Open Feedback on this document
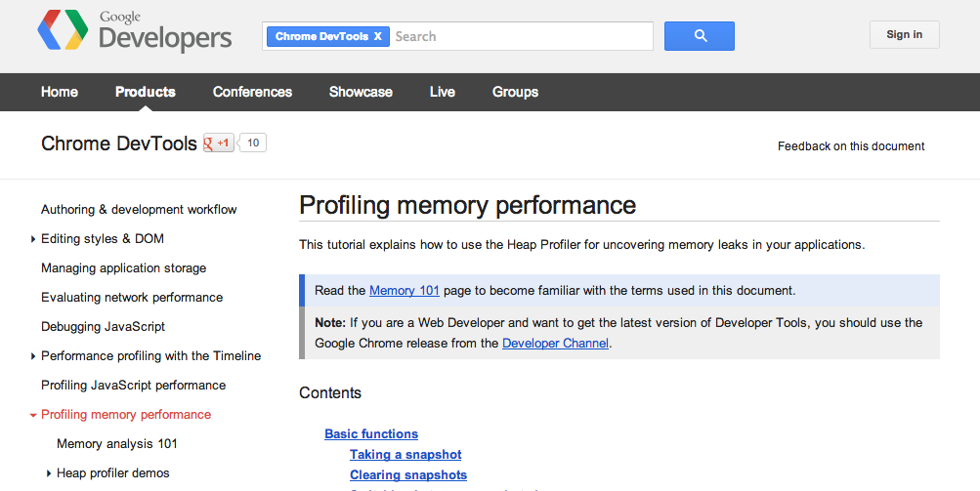The width and height of the screenshot is (980, 491). (x=850, y=146)
